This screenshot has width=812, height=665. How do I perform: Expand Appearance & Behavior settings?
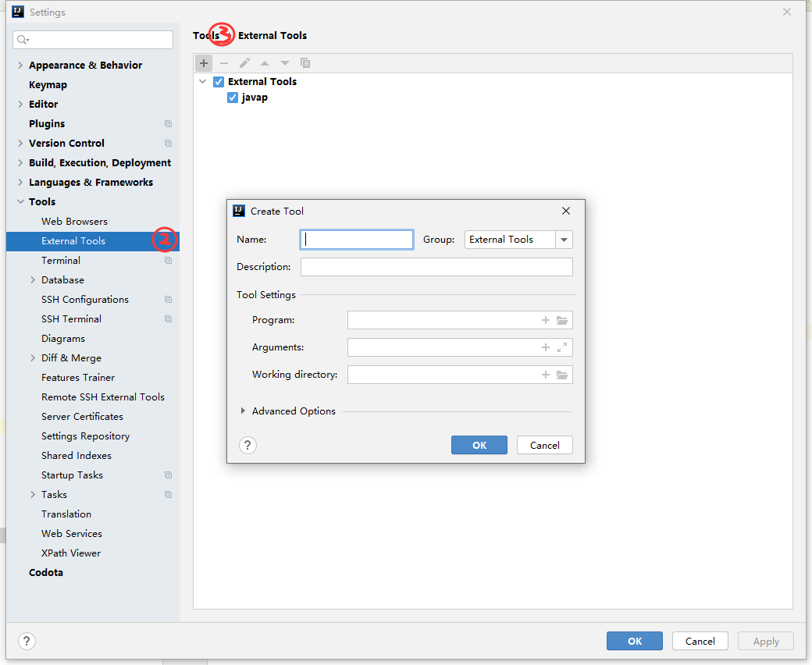click(20, 66)
